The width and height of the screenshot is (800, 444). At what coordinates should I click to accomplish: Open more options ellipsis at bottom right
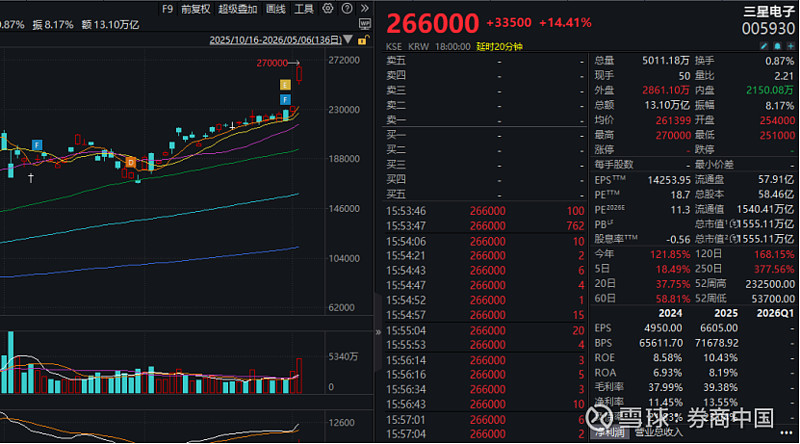pyautogui.click(x=786, y=433)
